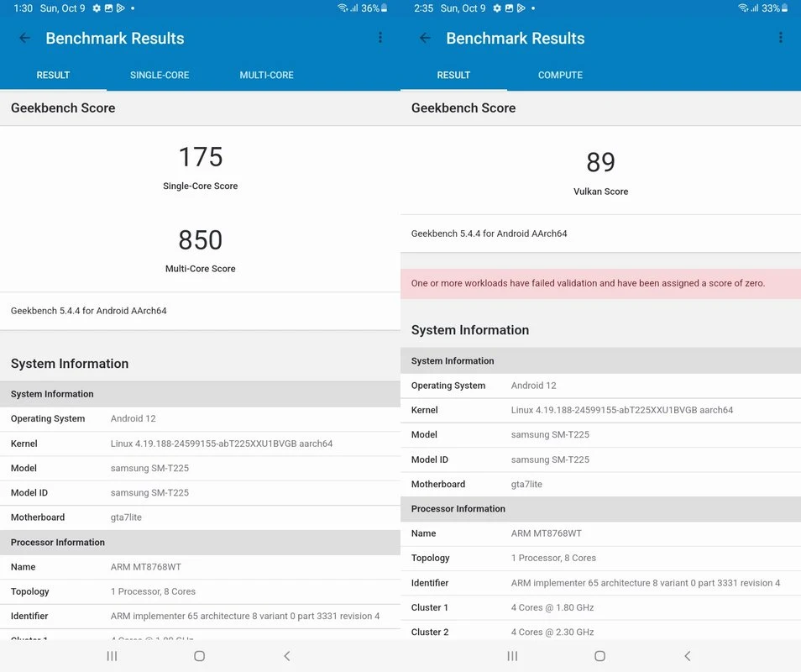This screenshot has width=801, height=672.
Task: Tap Cluster 2 value 4 Cores @ 2.30 GHz
Action: (x=552, y=633)
